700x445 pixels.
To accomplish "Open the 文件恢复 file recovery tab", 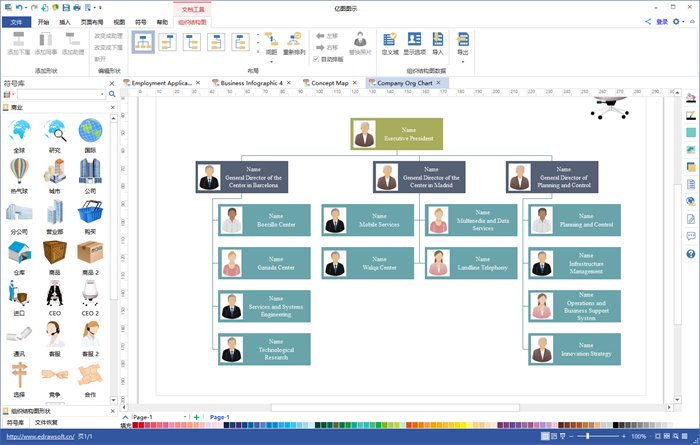I will pos(46,422).
